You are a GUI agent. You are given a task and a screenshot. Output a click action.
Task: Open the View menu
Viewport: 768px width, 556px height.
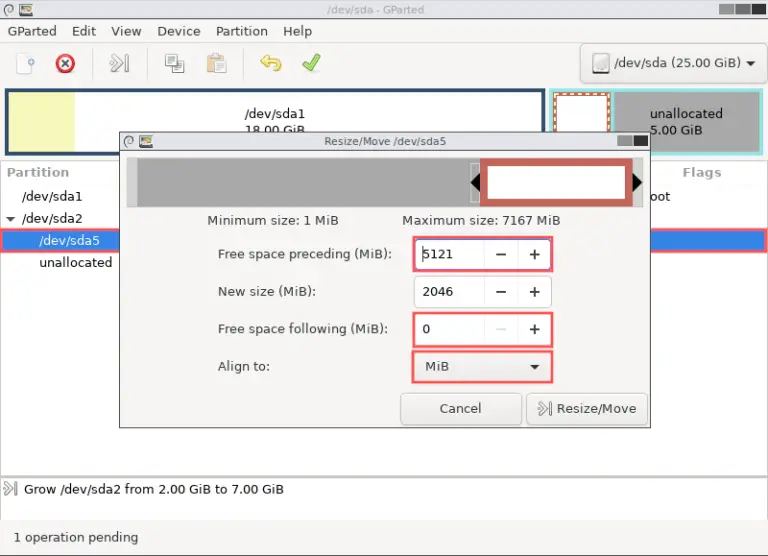point(126,31)
